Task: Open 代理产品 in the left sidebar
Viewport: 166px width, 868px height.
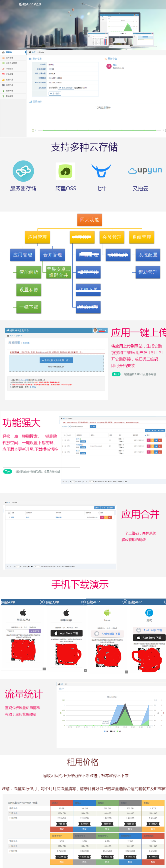Action: click(13, 80)
